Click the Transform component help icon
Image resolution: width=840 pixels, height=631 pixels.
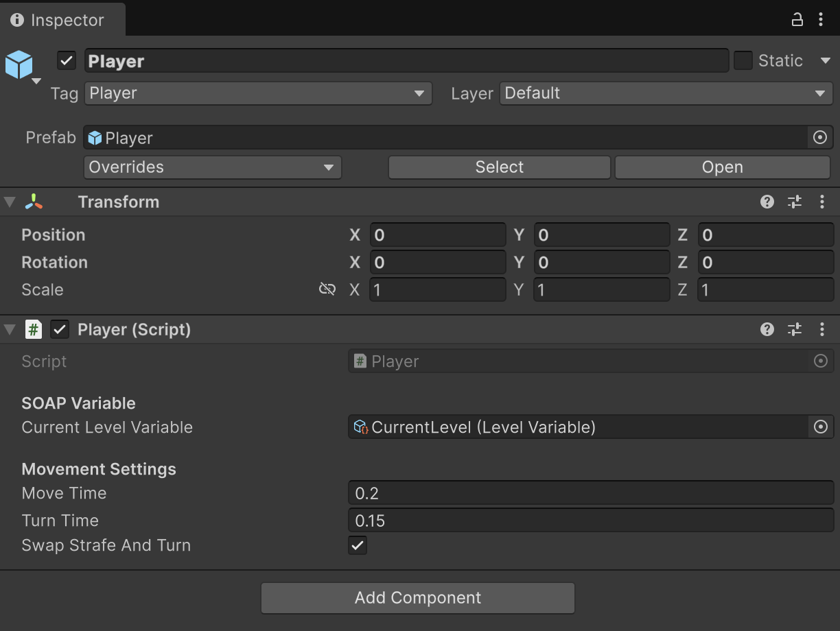pos(767,202)
